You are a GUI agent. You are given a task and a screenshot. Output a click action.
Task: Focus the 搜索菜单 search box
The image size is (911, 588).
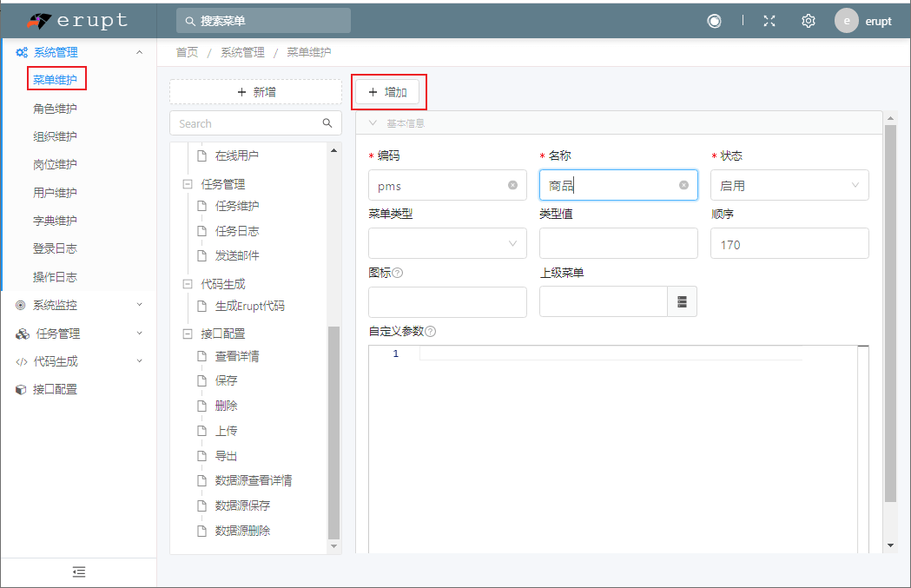[264, 21]
